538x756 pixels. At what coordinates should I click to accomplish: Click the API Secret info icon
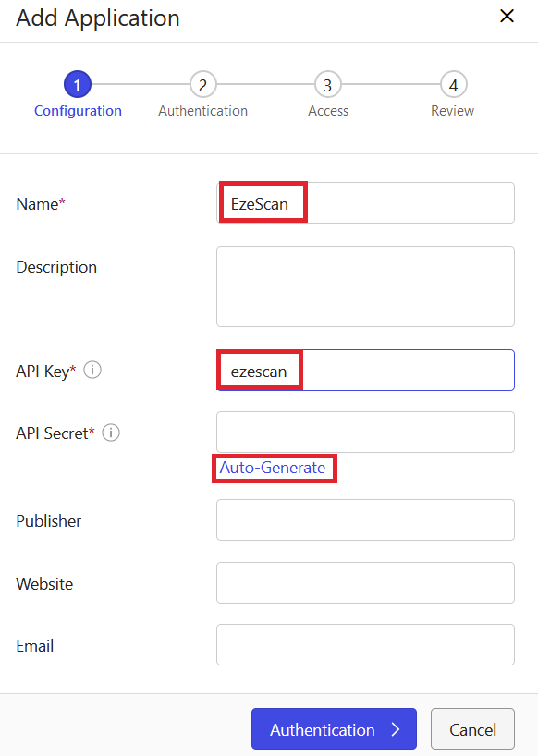point(111,433)
